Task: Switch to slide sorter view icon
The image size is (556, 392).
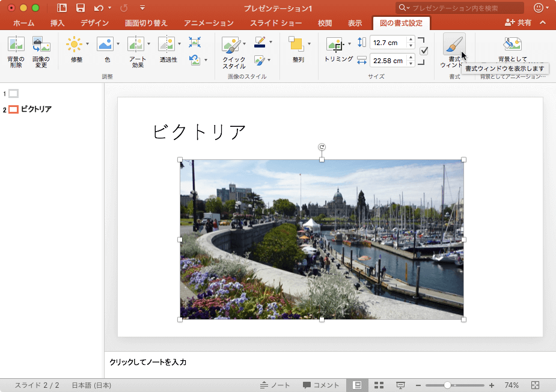Action: tap(379, 385)
